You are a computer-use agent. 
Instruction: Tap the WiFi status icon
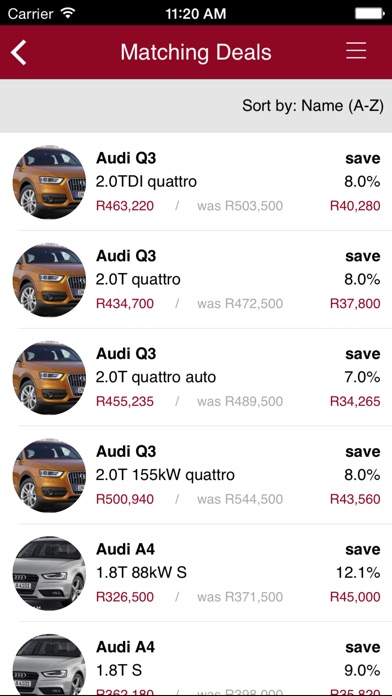click(x=68, y=13)
